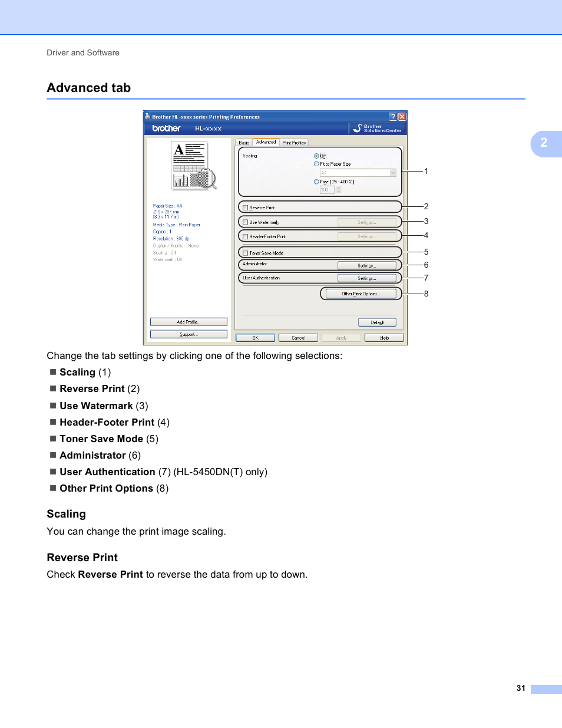Screen dimensions: 562x728
Task: Click the Other Print Options button
Action: pos(361,294)
